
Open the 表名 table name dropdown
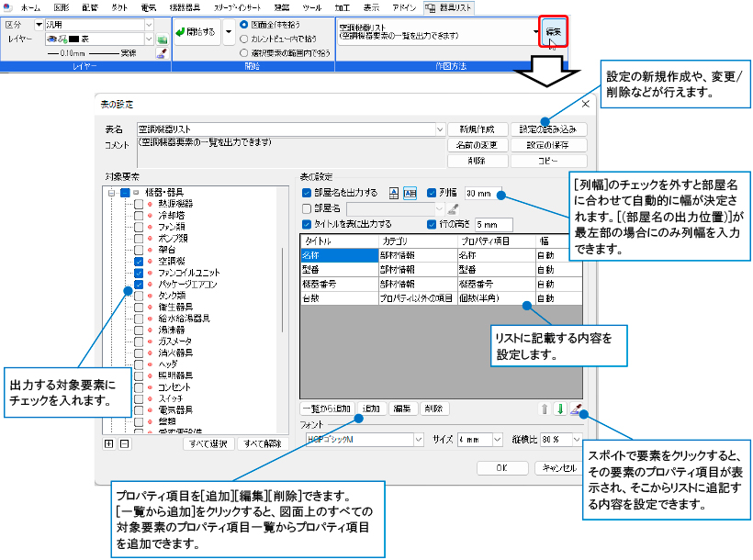(439, 129)
